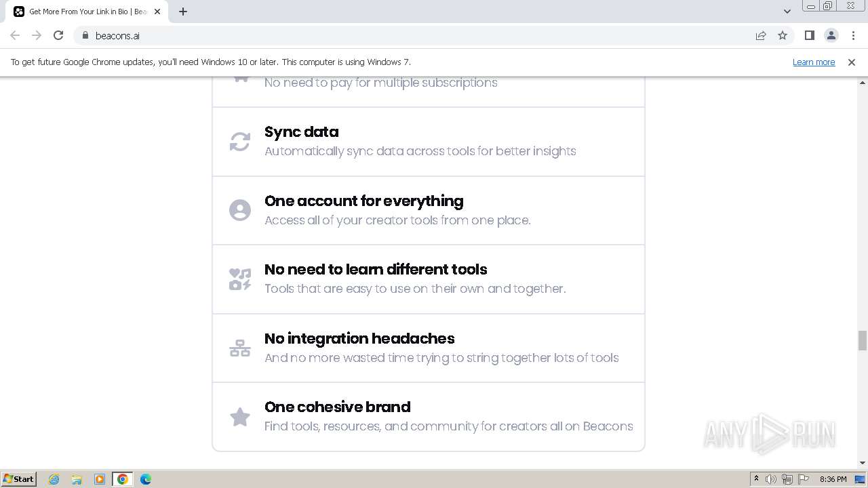View site security lock information

[x=85, y=35]
